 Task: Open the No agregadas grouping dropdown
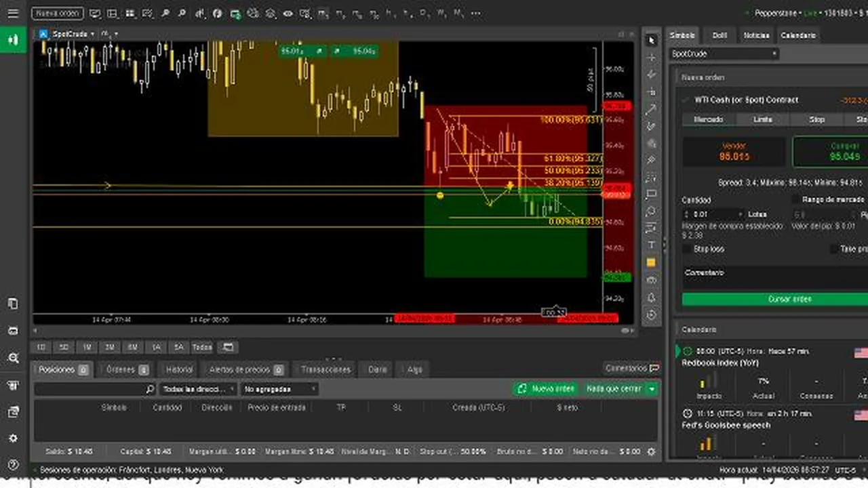(280, 389)
